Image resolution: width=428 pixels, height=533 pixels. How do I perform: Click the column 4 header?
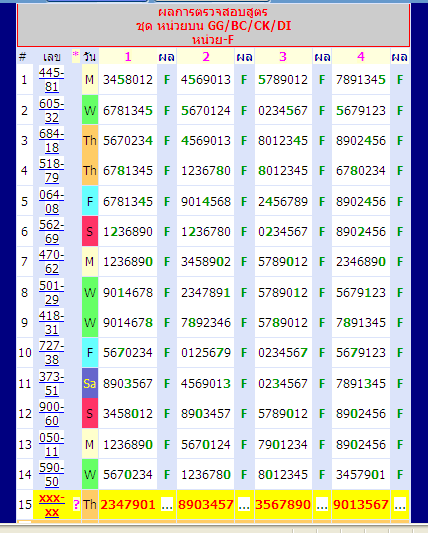[361, 56]
